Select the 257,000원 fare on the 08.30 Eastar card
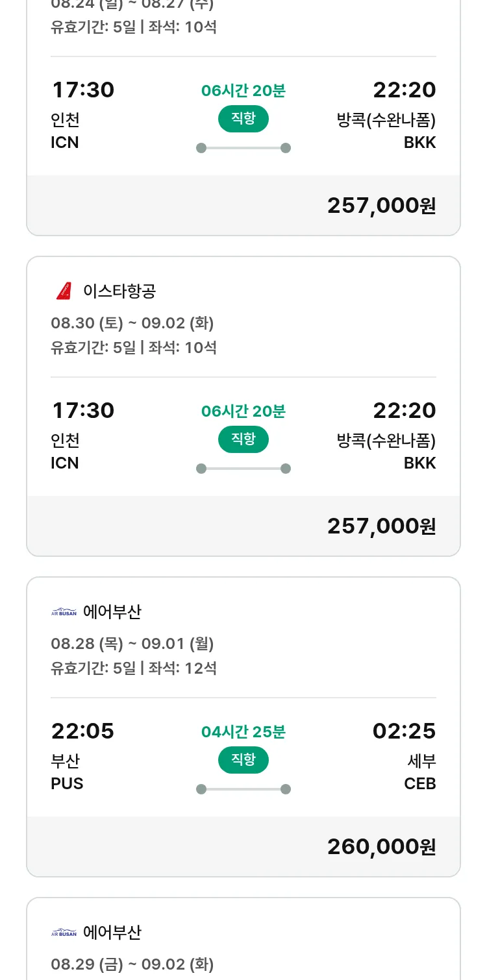The width and height of the screenshot is (487, 980). tap(381, 526)
